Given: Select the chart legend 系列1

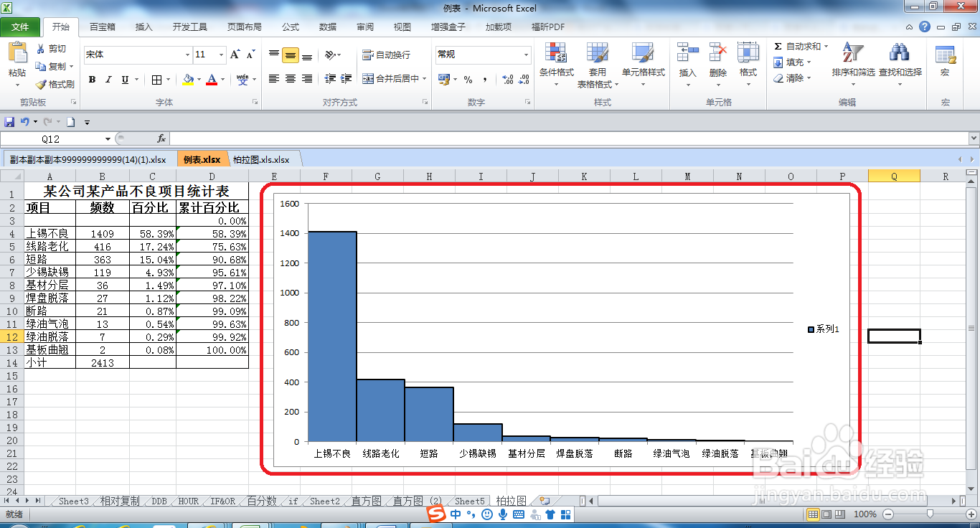Looking at the screenshot, I should coord(824,329).
